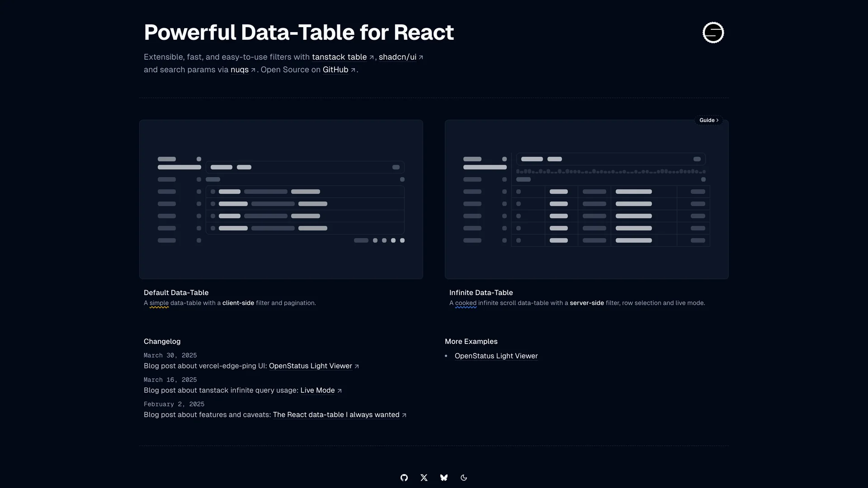This screenshot has width=868, height=488.
Task: Click the 'Powerful Data-Table for React' heading
Action: 299,33
